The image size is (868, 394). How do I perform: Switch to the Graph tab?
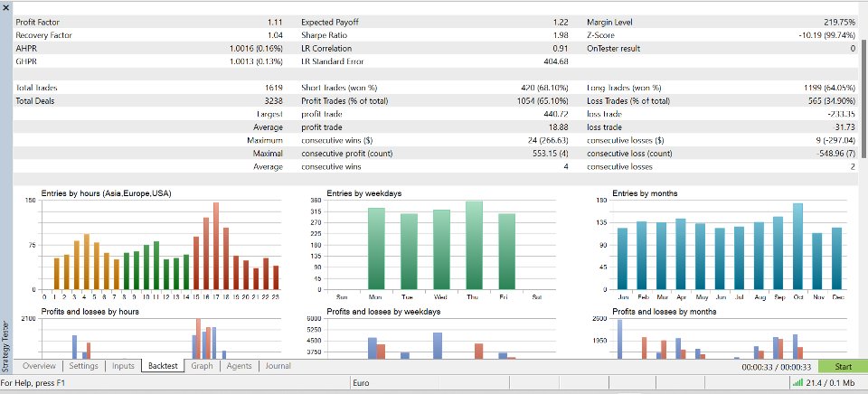click(202, 366)
